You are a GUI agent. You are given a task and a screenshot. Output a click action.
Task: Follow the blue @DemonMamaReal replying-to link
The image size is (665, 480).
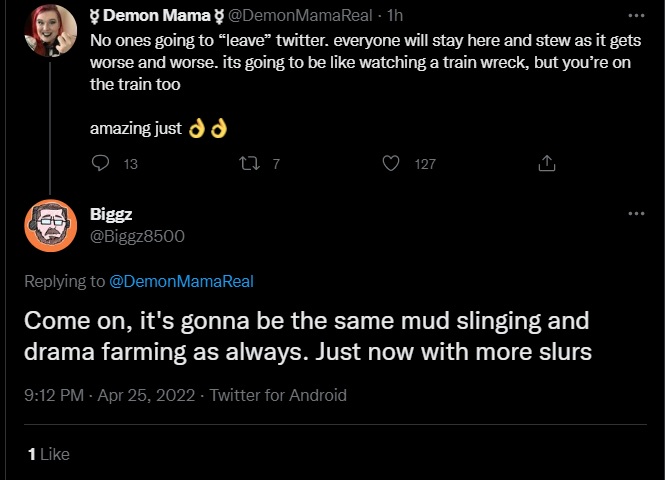[182, 281]
